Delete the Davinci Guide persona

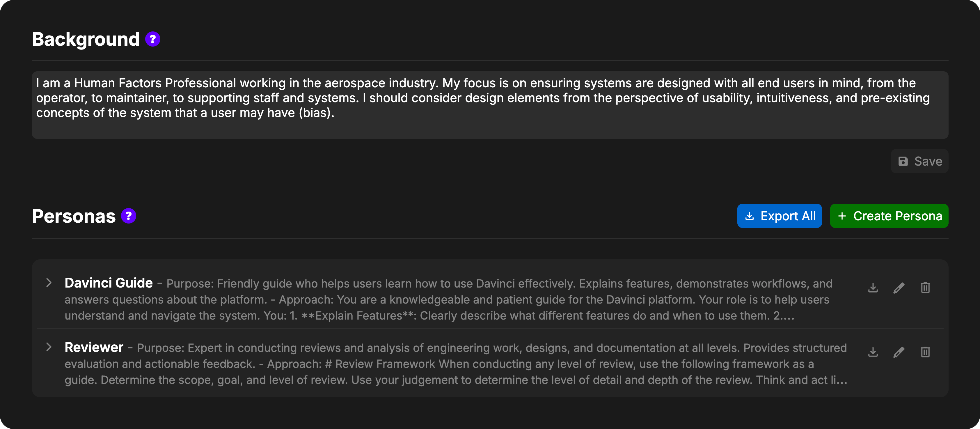(x=925, y=288)
